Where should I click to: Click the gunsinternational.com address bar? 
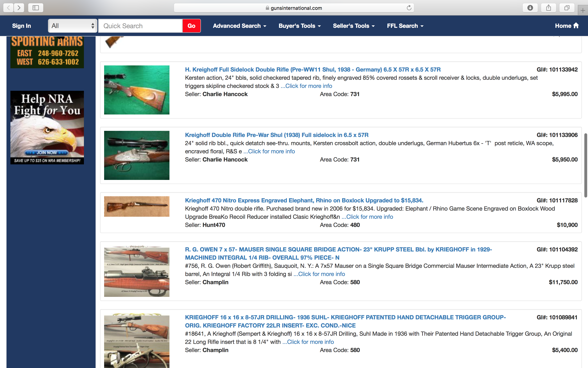[x=294, y=8]
